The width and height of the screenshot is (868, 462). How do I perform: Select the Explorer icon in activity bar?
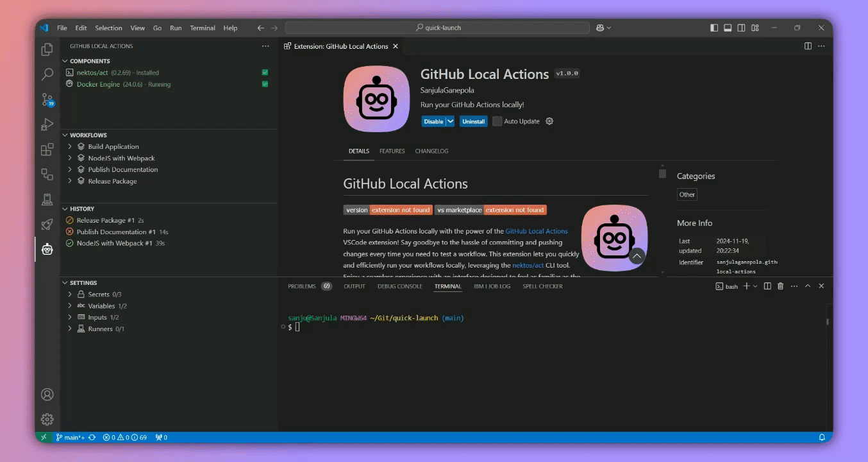(46, 49)
